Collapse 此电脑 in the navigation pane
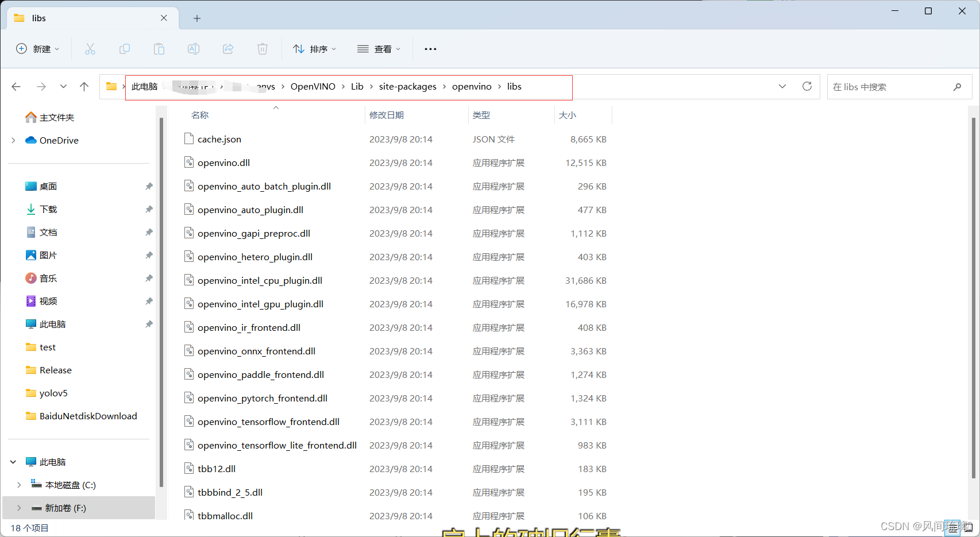 coord(13,461)
